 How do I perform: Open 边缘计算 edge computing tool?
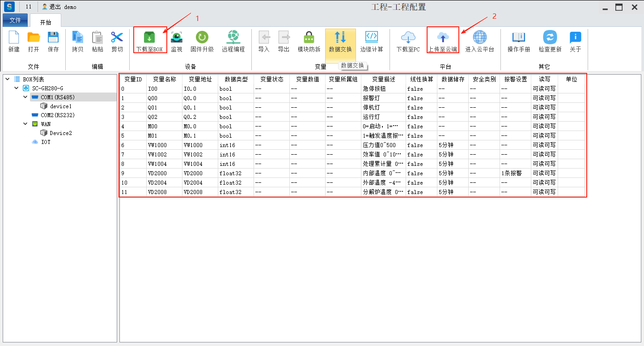click(372, 38)
